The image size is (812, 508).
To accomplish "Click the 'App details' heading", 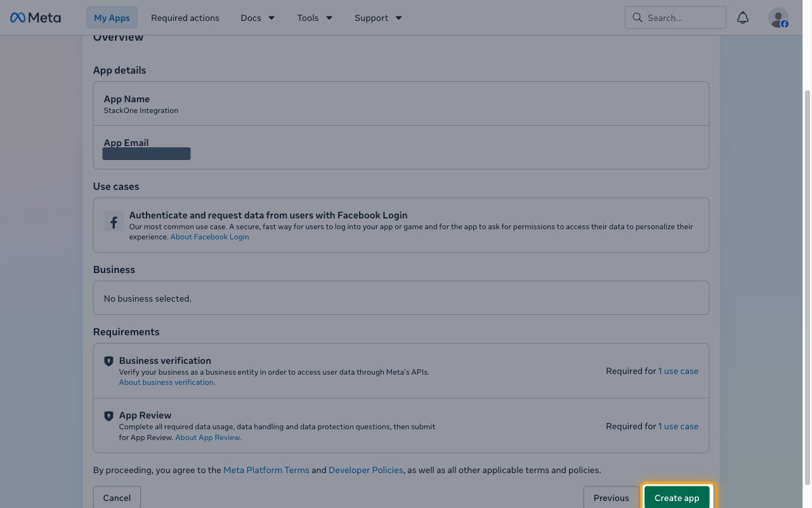I will tap(119, 70).
